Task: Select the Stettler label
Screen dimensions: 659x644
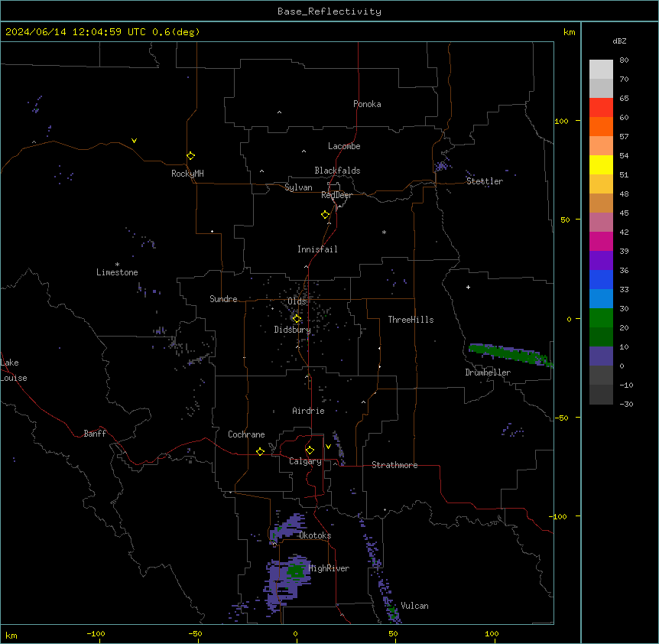Action: tap(485, 181)
